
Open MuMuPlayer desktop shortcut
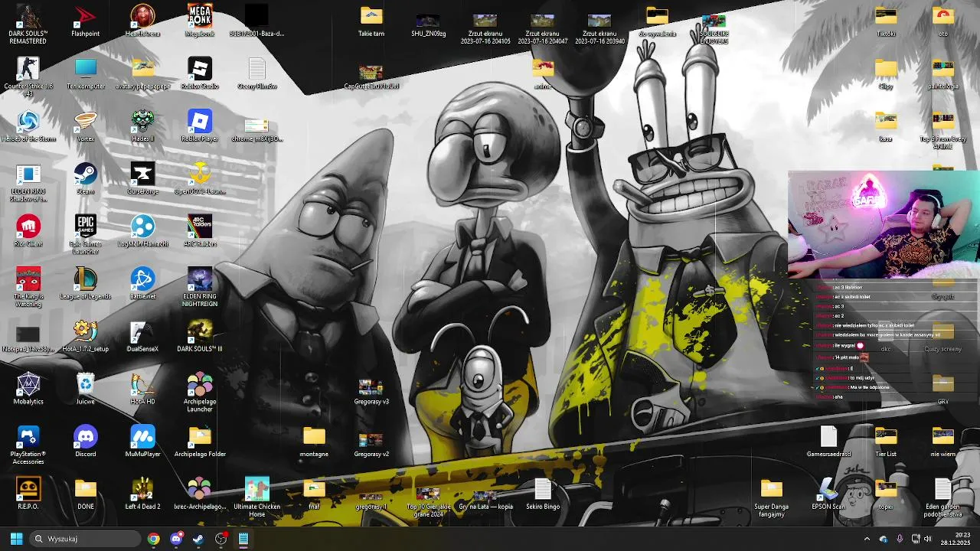[x=142, y=442]
